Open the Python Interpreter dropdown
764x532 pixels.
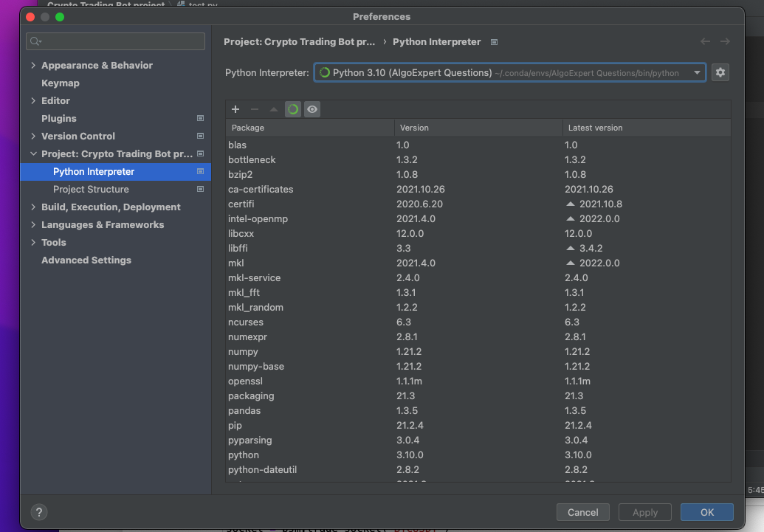(x=509, y=72)
